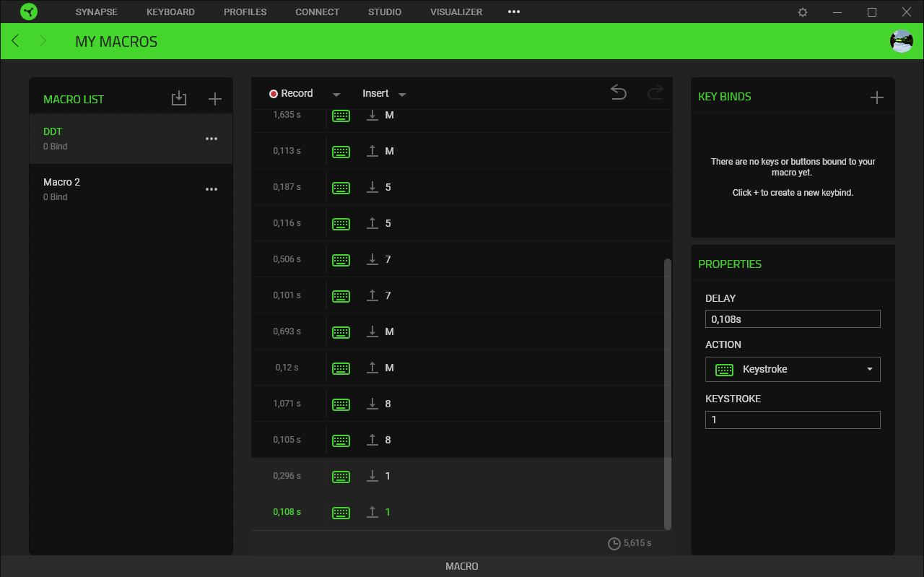Expand the Record dropdown arrow
924x577 pixels.
pos(336,95)
